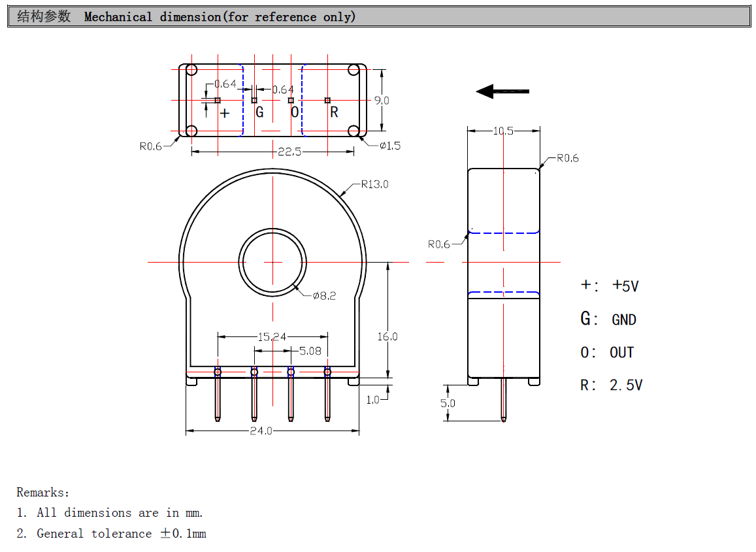Image resolution: width=756 pixels, height=552 pixels.
Task: Select the ø1.5 corner hole label
Action: click(390, 146)
